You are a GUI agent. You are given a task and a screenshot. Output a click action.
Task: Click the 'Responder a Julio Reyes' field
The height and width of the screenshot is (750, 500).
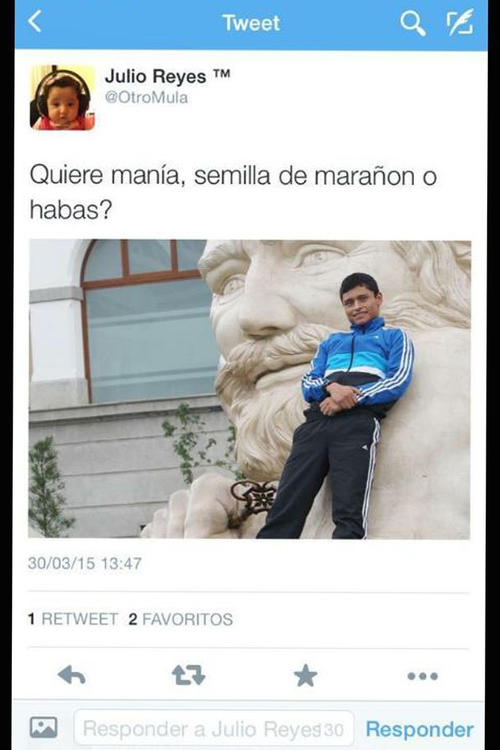(x=213, y=728)
